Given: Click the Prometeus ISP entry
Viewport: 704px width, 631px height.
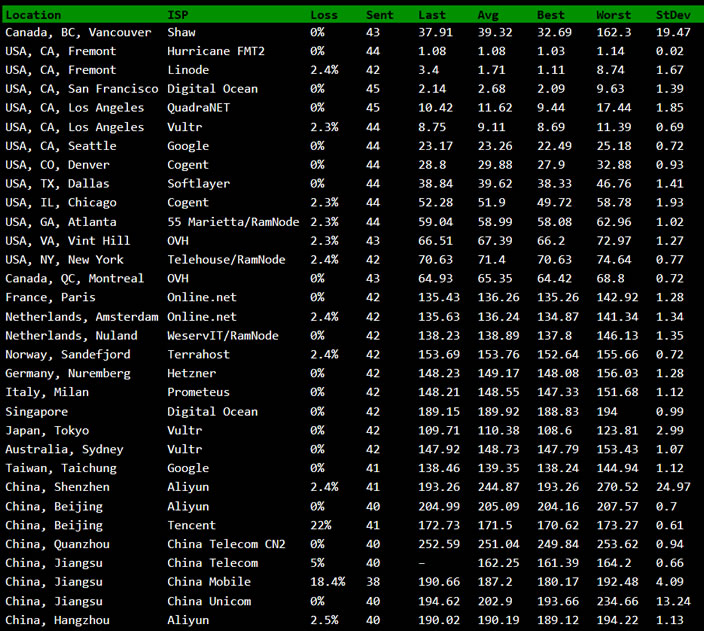Looking at the screenshot, I should (198, 392).
